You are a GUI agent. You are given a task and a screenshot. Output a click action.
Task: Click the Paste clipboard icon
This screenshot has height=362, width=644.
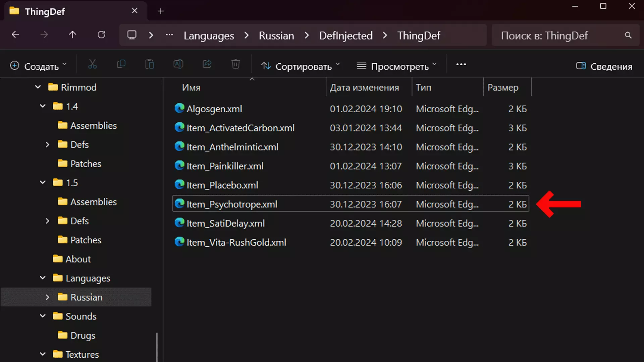(150, 64)
